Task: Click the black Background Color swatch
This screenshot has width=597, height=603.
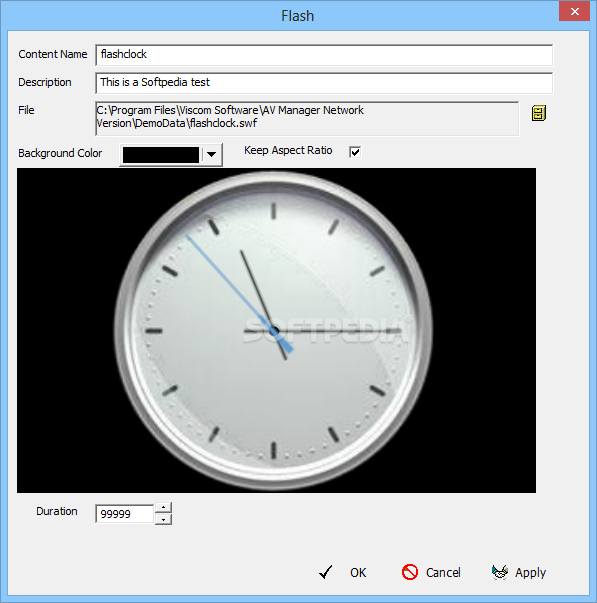Action: (x=161, y=155)
